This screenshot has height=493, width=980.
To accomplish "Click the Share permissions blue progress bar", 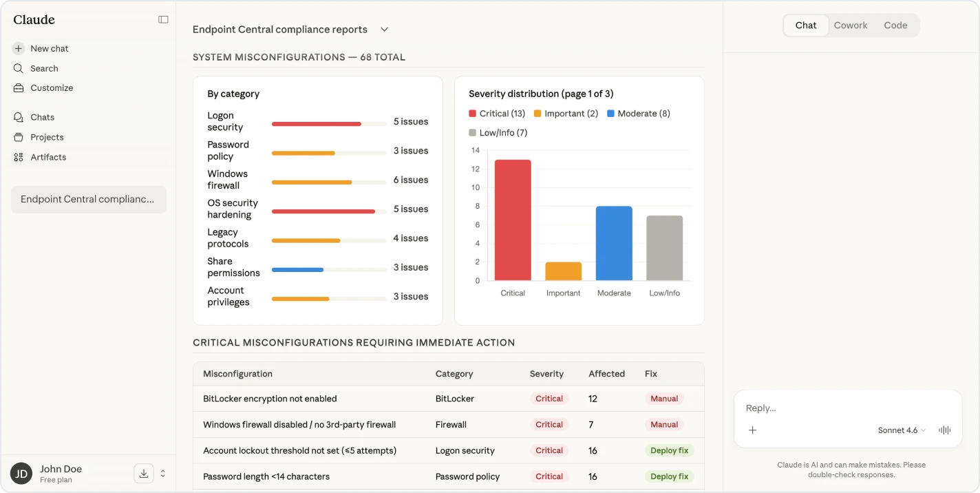I will point(297,270).
